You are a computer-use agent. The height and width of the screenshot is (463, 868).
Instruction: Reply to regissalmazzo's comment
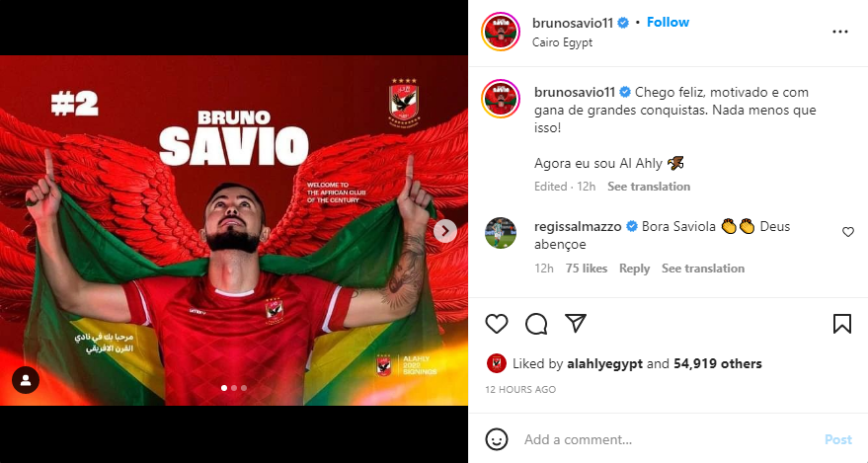coord(634,269)
